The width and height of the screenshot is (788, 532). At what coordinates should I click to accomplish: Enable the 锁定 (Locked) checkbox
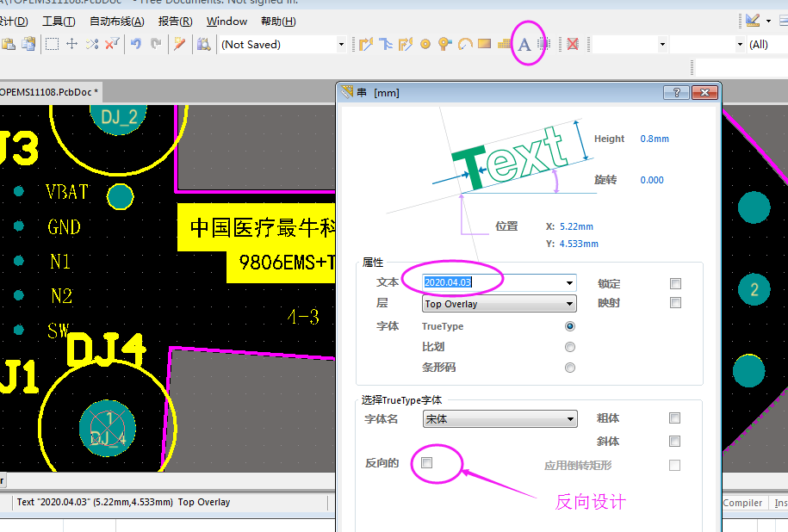[x=675, y=283]
